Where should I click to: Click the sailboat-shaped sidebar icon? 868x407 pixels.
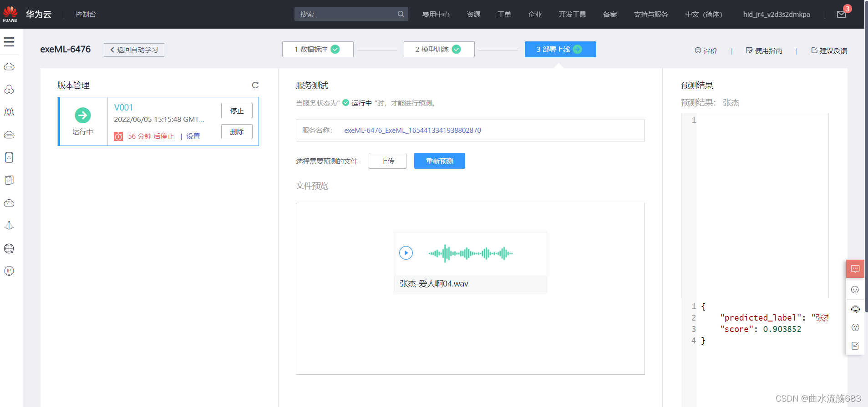(x=9, y=226)
